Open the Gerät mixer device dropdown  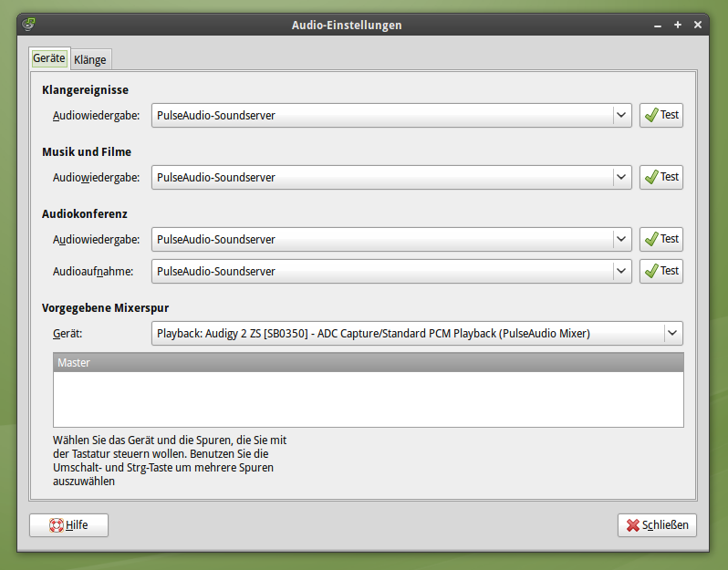[x=672, y=334]
